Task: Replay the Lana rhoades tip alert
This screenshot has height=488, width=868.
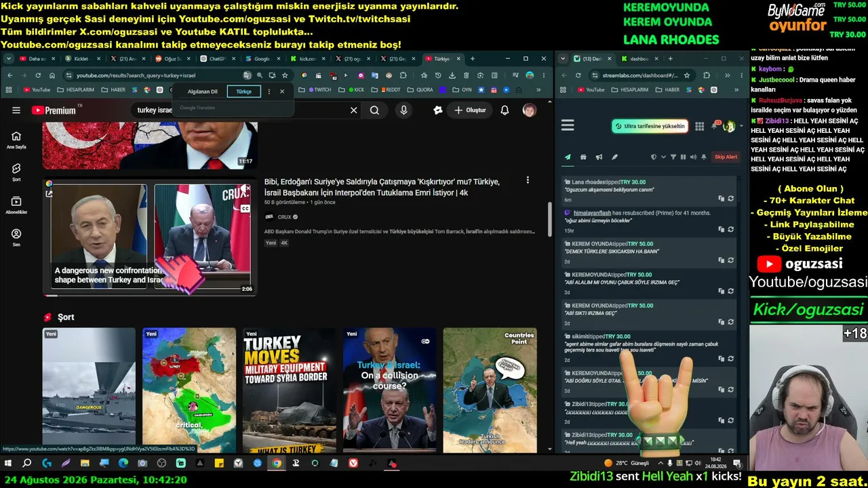Action: click(730, 199)
